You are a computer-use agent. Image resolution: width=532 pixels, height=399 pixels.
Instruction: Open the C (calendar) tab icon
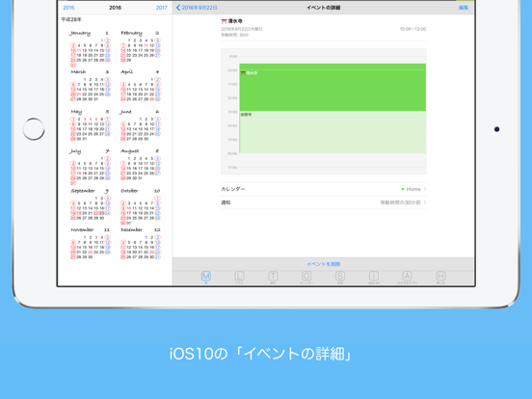click(x=306, y=277)
